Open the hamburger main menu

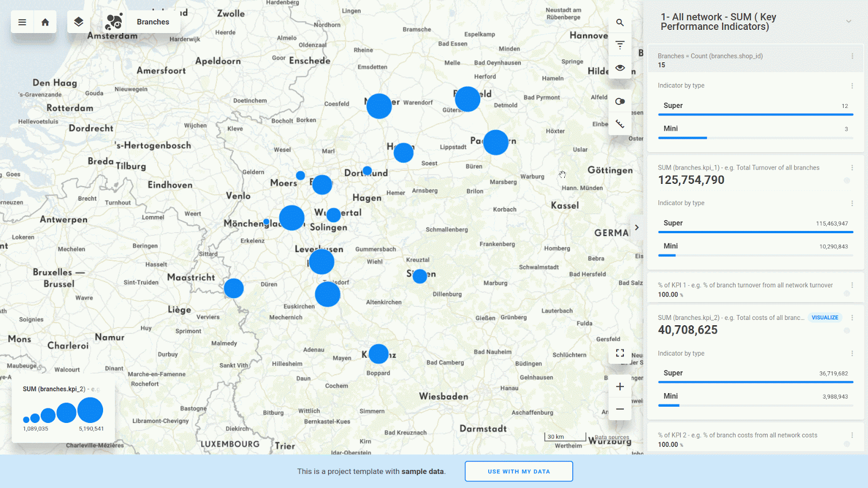(x=22, y=22)
